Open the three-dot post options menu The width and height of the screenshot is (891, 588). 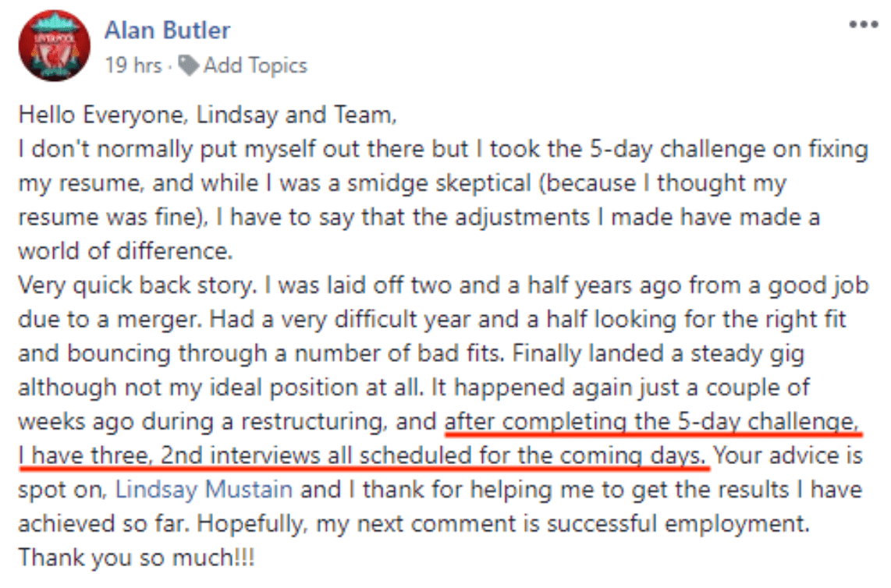[x=864, y=24]
